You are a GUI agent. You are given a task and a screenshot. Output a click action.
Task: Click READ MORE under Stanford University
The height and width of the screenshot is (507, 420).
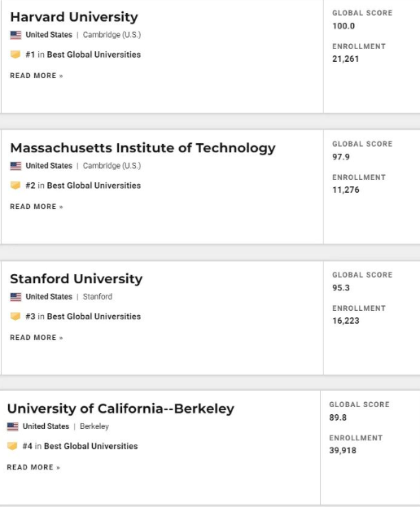(x=36, y=338)
